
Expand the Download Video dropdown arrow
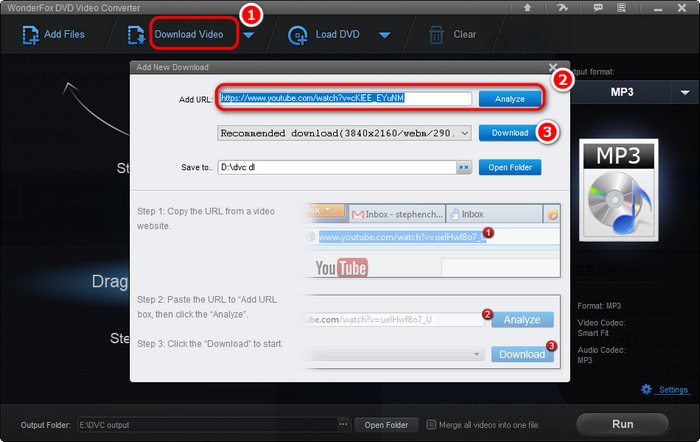pyautogui.click(x=249, y=35)
